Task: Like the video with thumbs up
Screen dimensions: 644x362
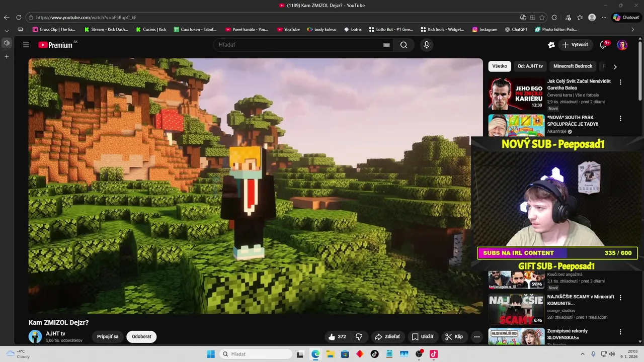Action: point(337,337)
